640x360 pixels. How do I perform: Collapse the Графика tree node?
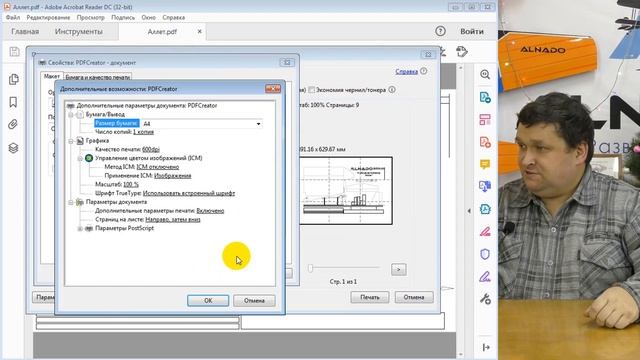click(x=71, y=141)
